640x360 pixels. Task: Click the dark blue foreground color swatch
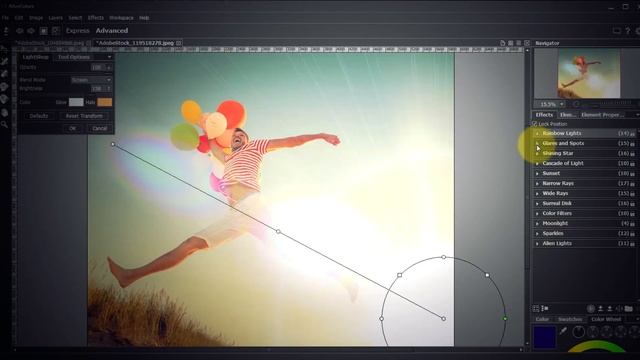click(544, 337)
